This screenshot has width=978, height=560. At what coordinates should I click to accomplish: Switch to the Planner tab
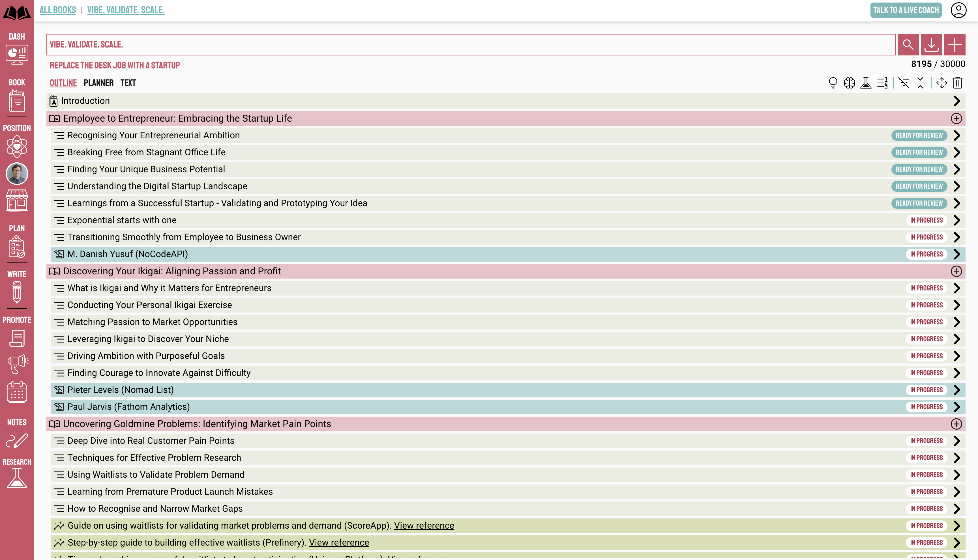tap(98, 83)
